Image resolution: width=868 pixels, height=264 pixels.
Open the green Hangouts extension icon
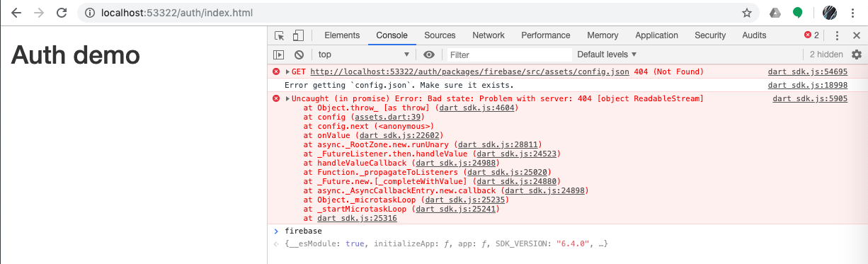click(x=797, y=13)
